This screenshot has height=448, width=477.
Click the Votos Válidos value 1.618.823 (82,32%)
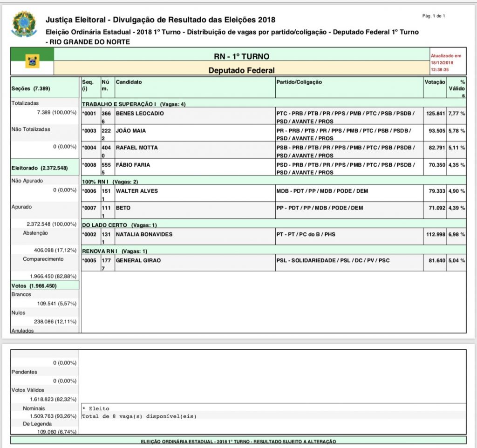53,399
